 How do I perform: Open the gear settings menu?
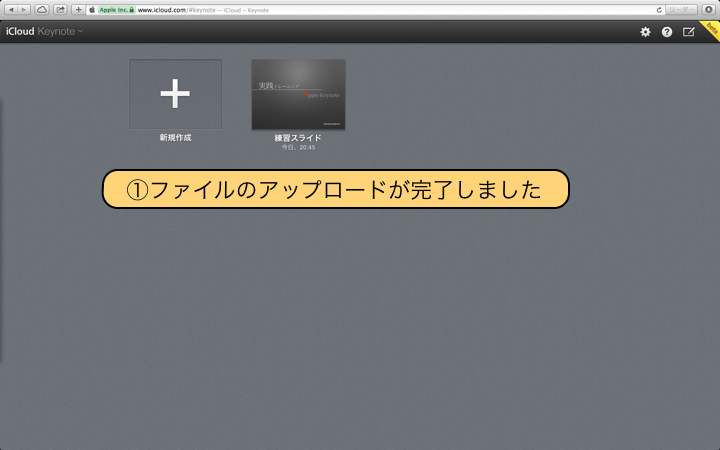coord(645,32)
